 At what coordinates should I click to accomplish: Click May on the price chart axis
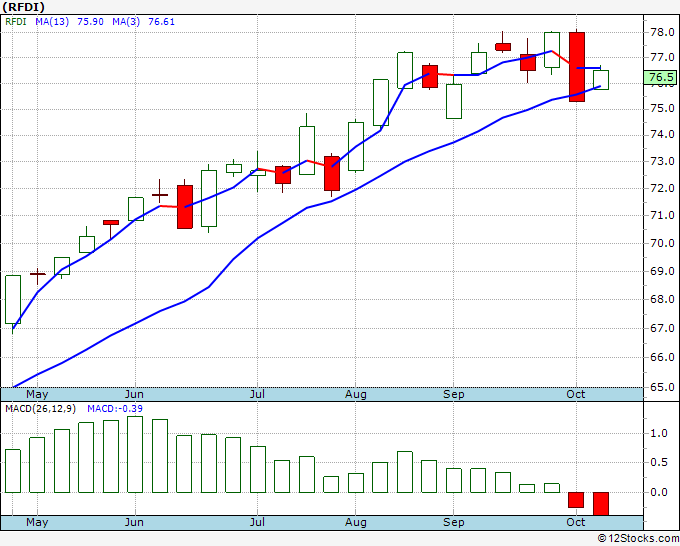pos(37,395)
